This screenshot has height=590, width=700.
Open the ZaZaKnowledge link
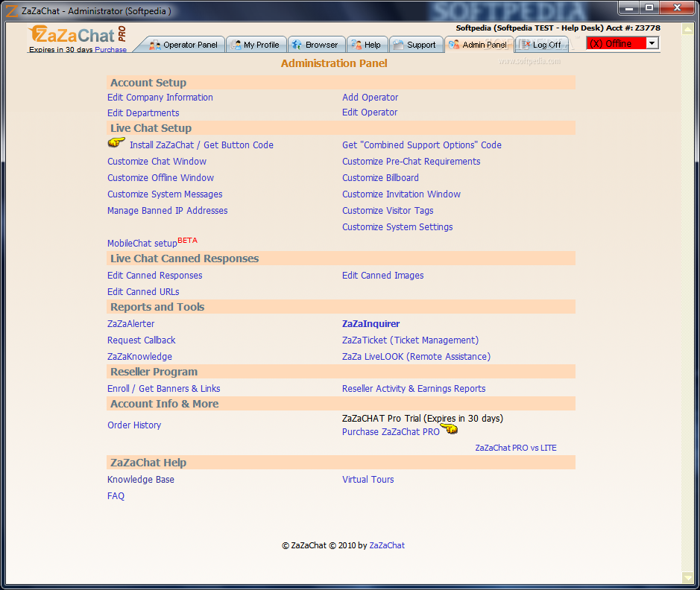pyautogui.click(x=139, y=356)
